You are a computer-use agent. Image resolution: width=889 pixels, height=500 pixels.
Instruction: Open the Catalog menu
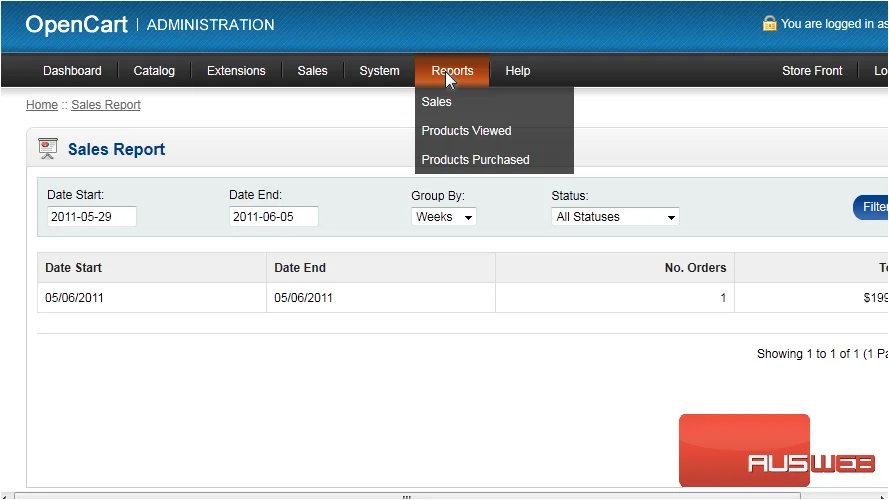(x=154, y=71)
